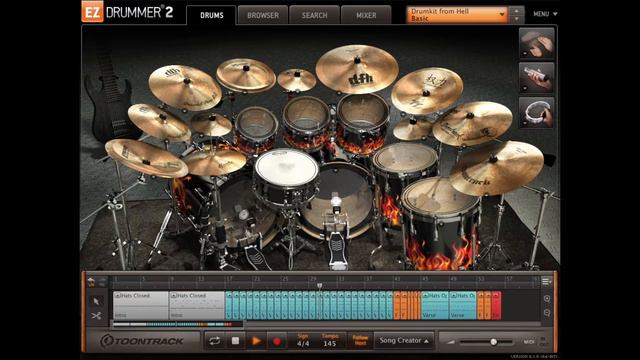Hit the lower-left china cymbal
The height and width of the screenshot is (360, 640).
click(146, 158)
